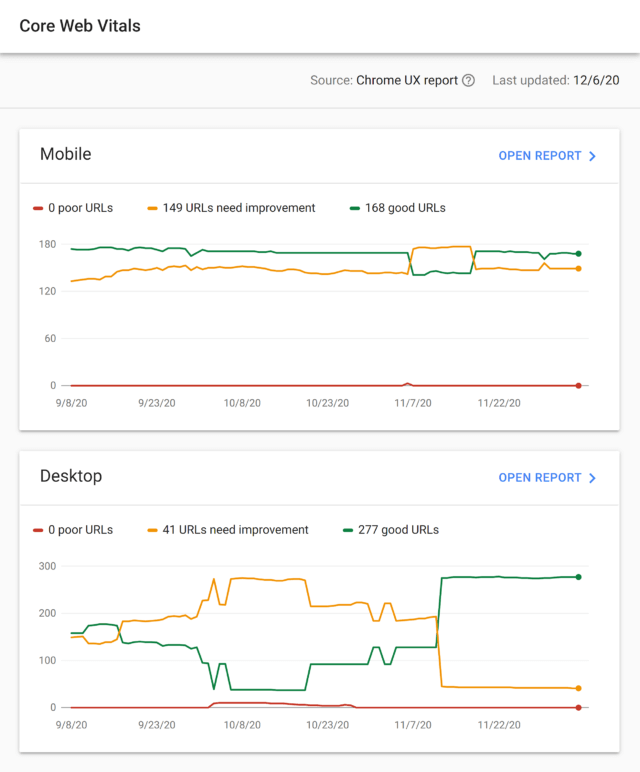This screenshot has width=640, height=772.
Task: Click '11/7/20' date label on Mobile chart
Action: point(413,403)
